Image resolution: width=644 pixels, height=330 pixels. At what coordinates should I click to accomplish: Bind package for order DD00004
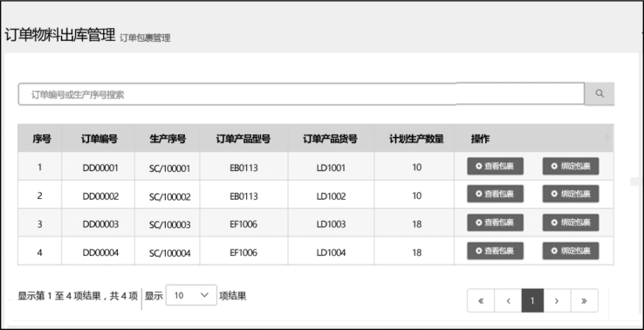(x=571, y=251)
